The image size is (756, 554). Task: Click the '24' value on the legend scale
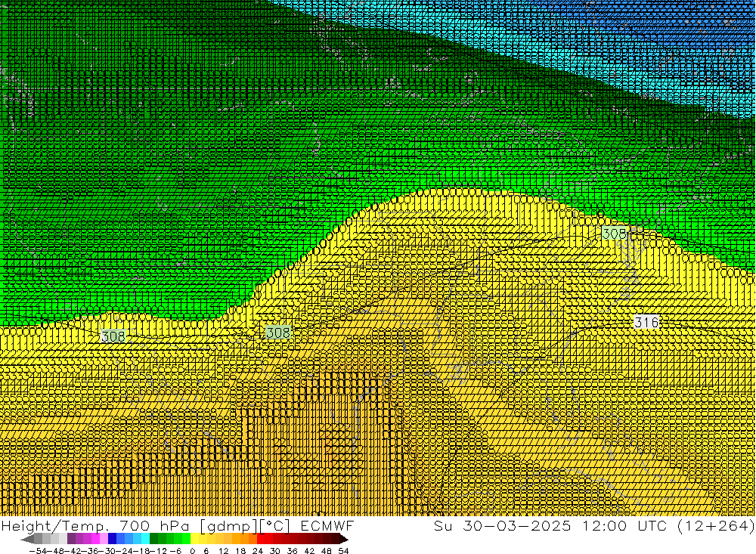[258, 551]
